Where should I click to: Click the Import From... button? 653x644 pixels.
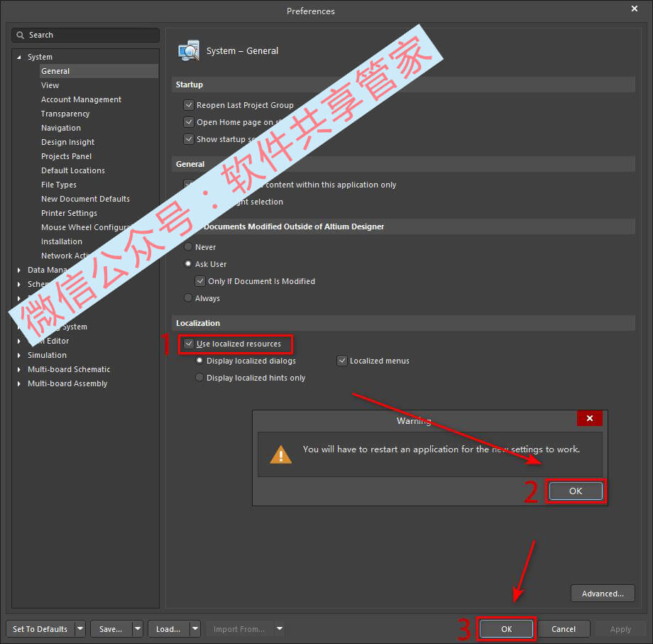(x=240, y=628)
